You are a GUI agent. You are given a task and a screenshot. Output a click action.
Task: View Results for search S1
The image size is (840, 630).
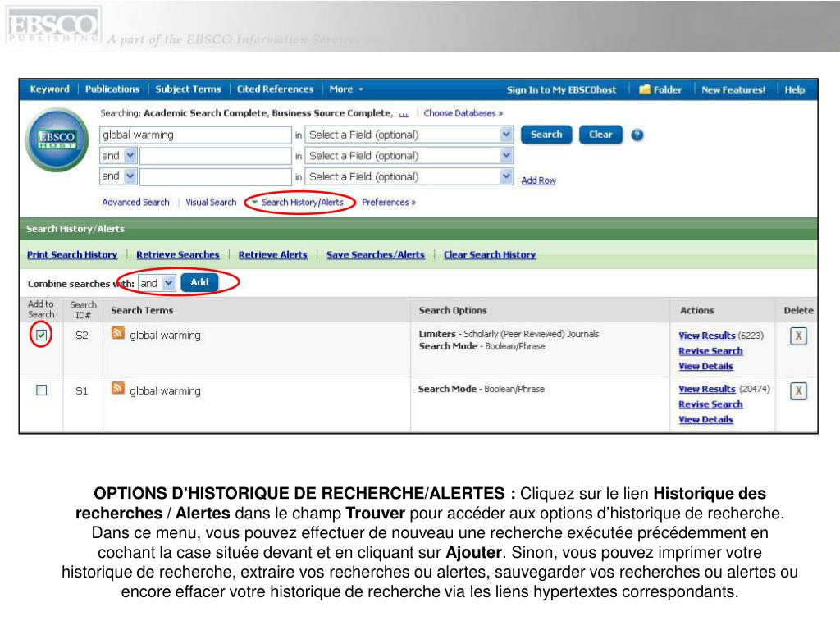pos(707,390)
